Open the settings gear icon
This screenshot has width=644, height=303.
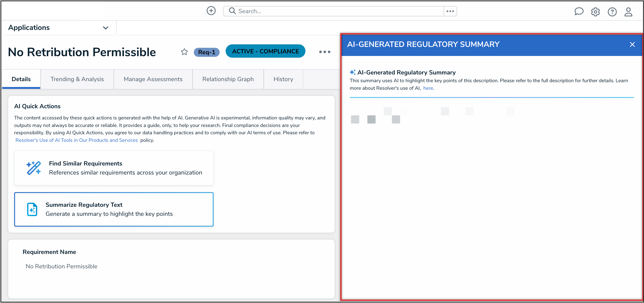595,12
